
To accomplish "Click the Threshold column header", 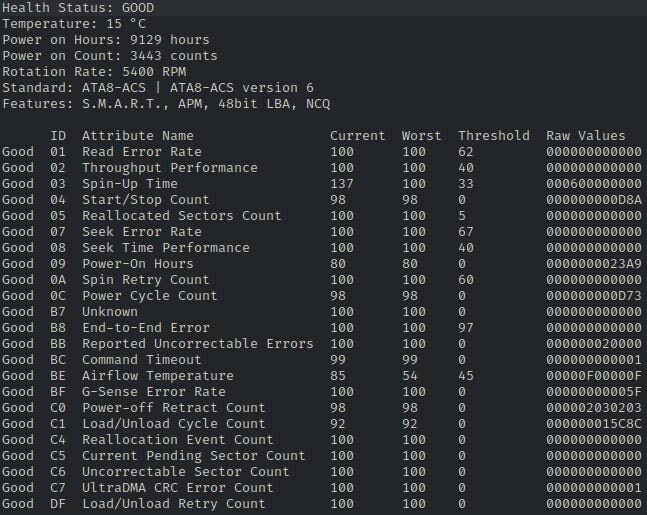I will (493, 136).
